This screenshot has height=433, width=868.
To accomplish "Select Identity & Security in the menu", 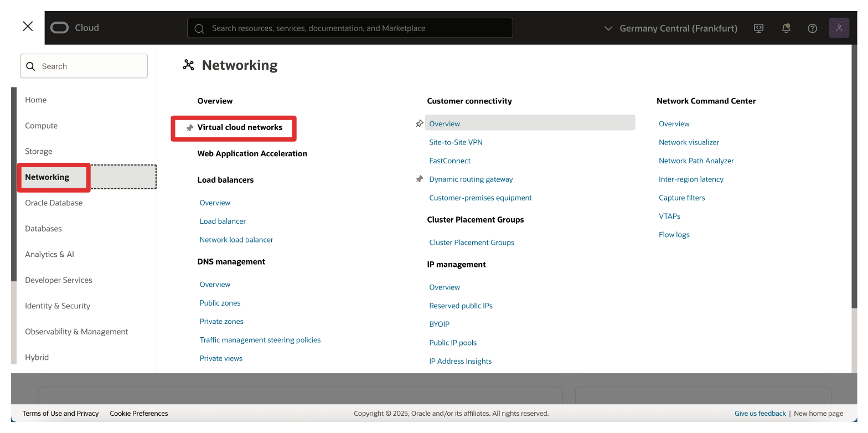I will click(x=58, y=306).
